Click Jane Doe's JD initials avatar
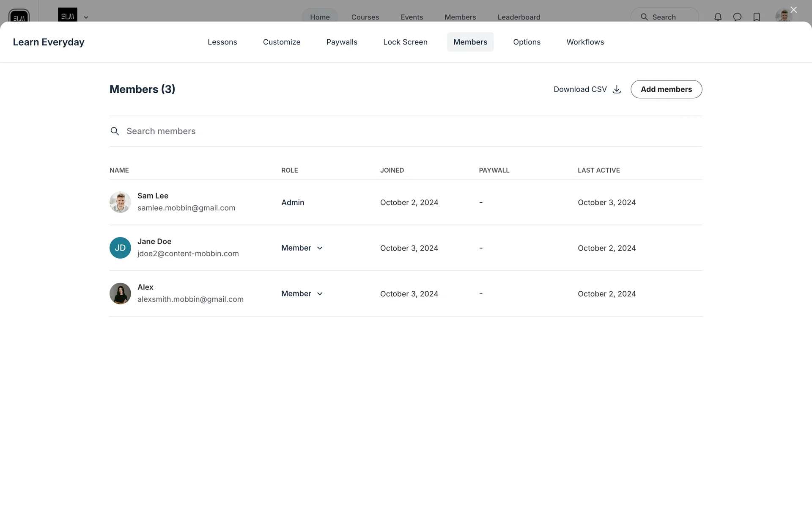The width and height of the screenshot is (812, 508). point(120,248)
